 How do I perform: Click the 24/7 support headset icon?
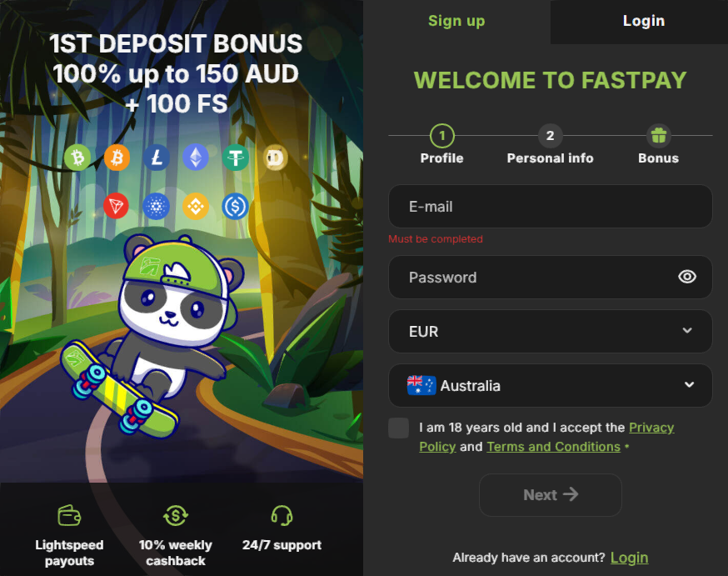coord(282,516)
